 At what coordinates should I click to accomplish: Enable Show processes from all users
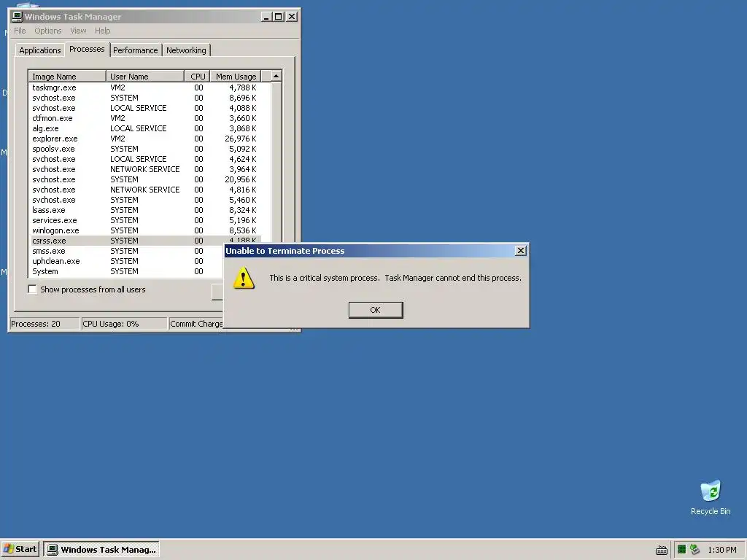click(32, 289)
